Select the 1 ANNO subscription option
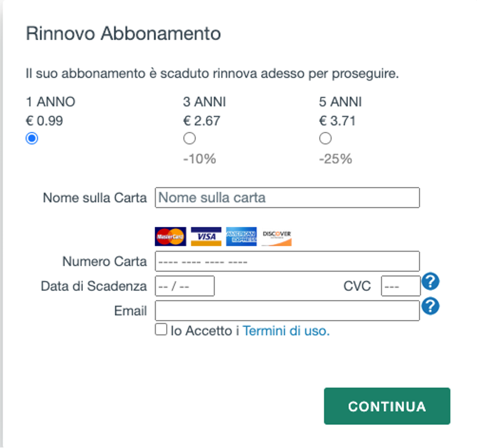The width and height of the screenshot is (477, 448). pyautogui.click(x=32, y=138)
